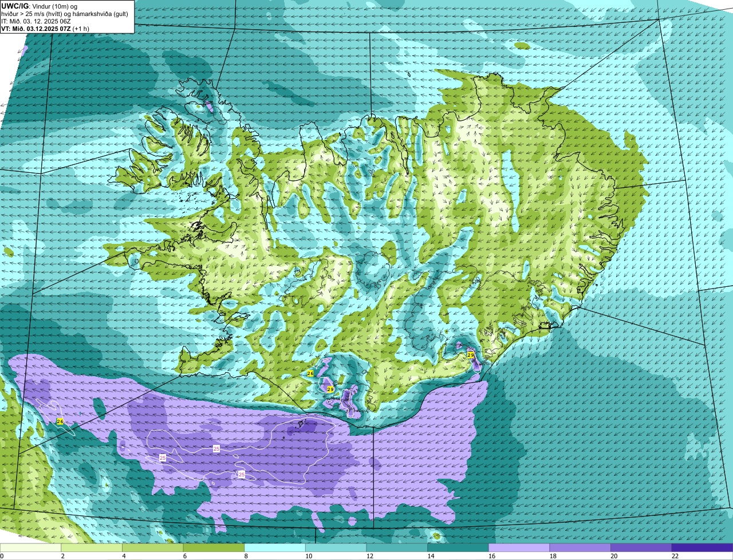The image size is (733, 560).
Task: Click the legend scale value "22"
Action: click(x=675, y=556)
